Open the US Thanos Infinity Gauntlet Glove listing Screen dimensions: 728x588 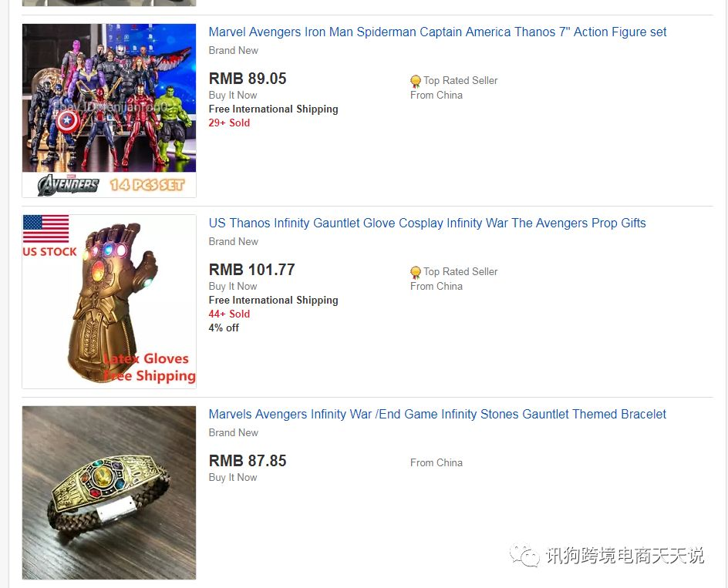click(426, 223)
